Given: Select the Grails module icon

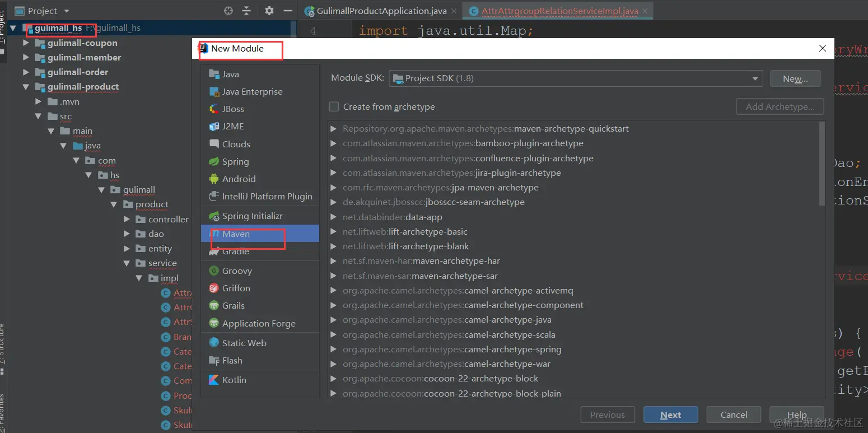Looking at the screenshot, I should pyautogui.click(x=213, y=305).
